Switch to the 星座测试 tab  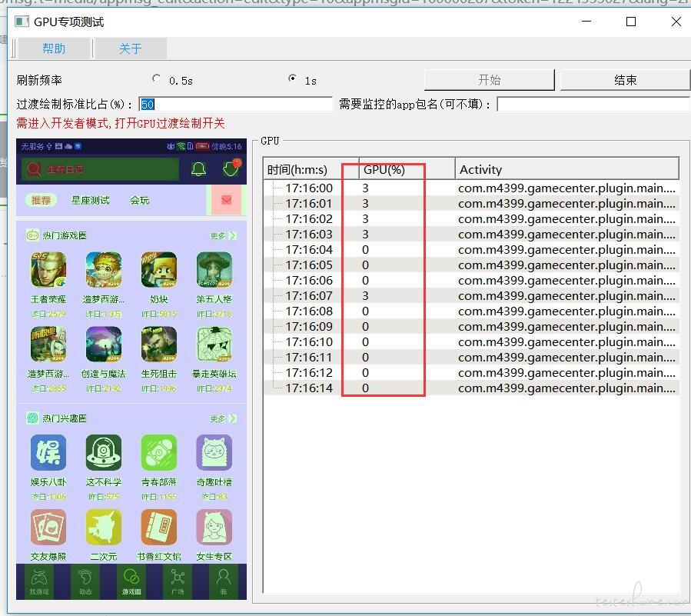[90, 200]
